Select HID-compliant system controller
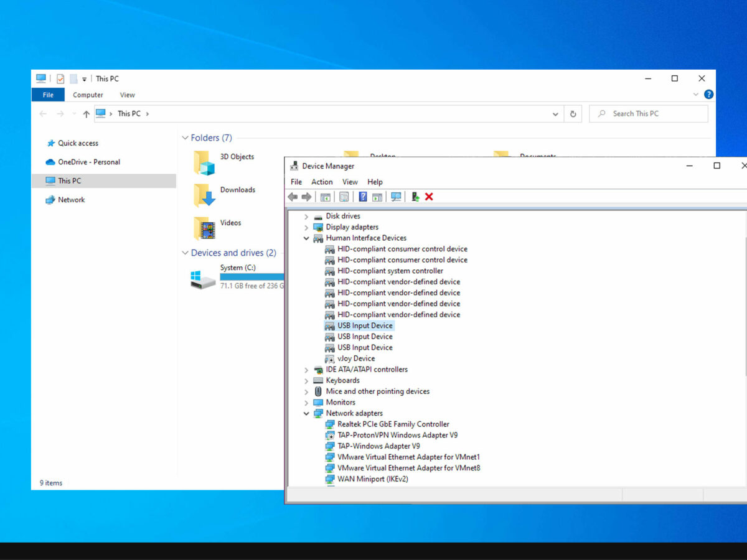Viewport: 747px width, 560px height. [x=390, y=271]
